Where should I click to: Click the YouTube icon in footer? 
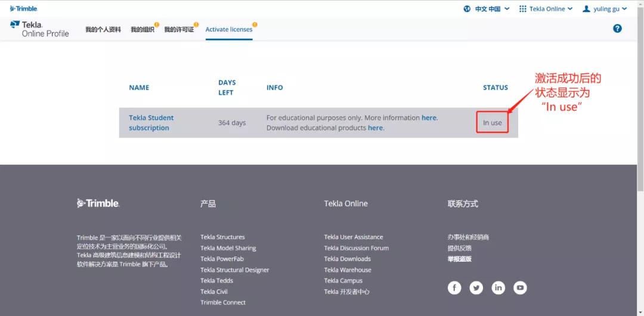coord(521,287)
